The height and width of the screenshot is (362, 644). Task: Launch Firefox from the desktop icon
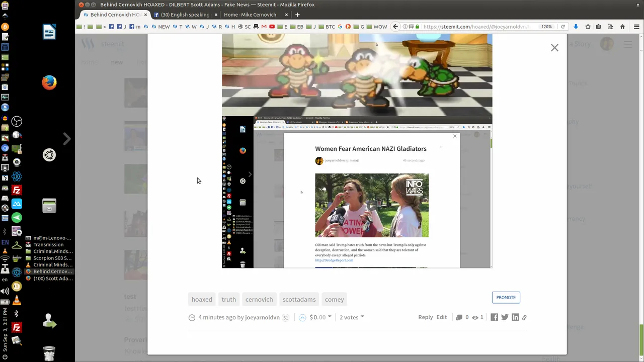click(49, 82)
